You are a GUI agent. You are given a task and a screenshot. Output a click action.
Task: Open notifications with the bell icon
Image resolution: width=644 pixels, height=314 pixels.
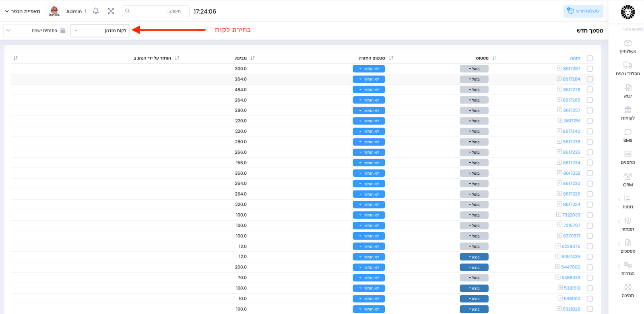(x=96, y=11)
